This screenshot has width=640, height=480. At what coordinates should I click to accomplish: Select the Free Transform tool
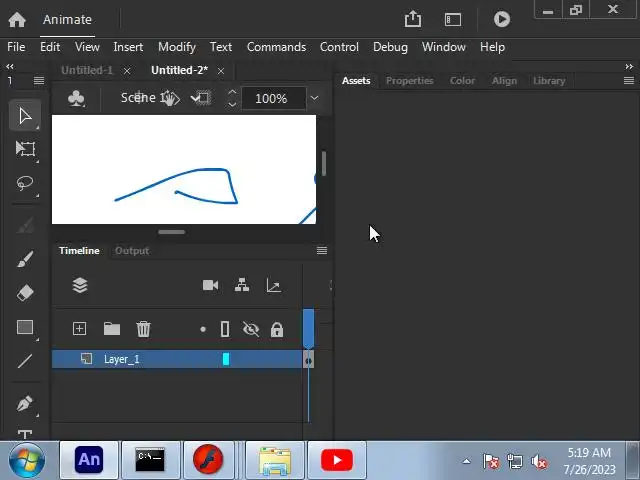click(25, 149)
